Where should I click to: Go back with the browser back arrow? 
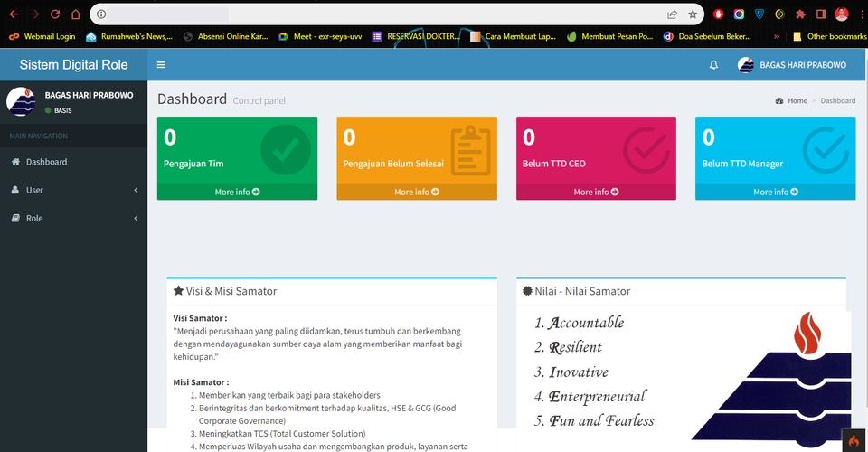pos(14,14)
